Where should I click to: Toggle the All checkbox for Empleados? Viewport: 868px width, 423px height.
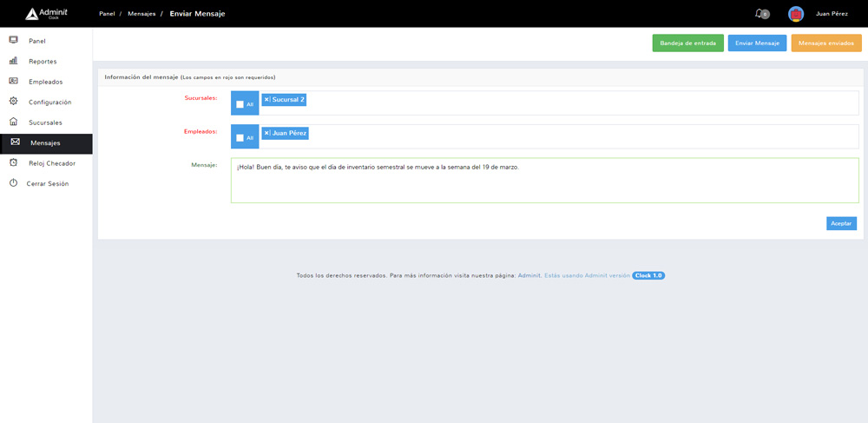[x=240, y=137]
